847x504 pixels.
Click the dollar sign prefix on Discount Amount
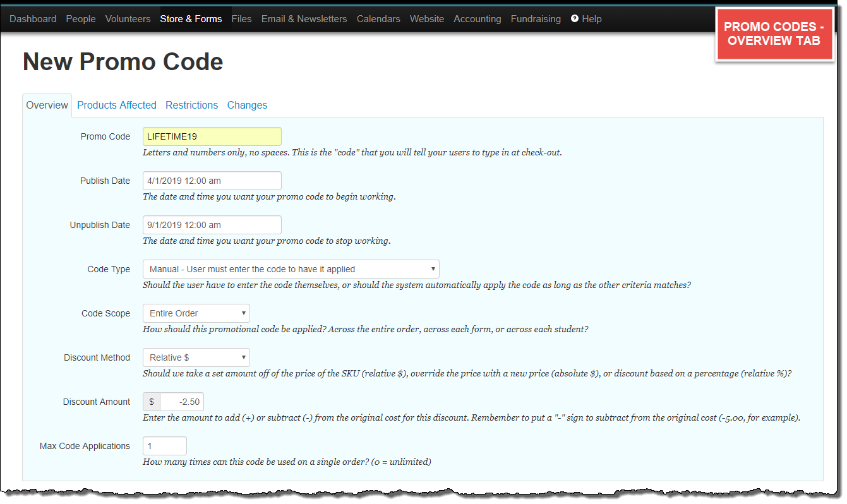coord(152,402)
